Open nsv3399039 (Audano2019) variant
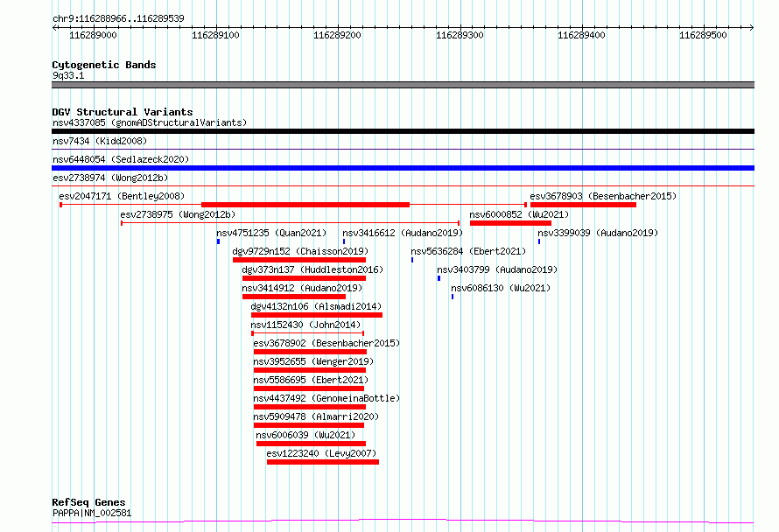779x532 pixels. pyautogui.click(x=598, y=233)
